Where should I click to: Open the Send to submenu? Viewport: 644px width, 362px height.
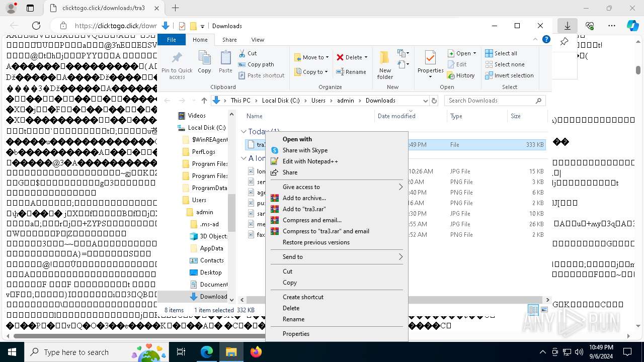(337, 257)
